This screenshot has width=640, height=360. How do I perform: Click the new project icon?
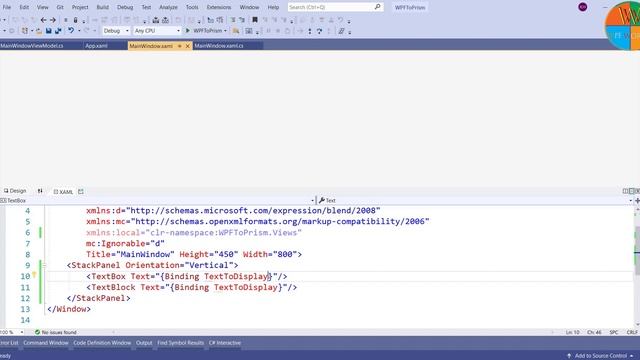[25, 31]
